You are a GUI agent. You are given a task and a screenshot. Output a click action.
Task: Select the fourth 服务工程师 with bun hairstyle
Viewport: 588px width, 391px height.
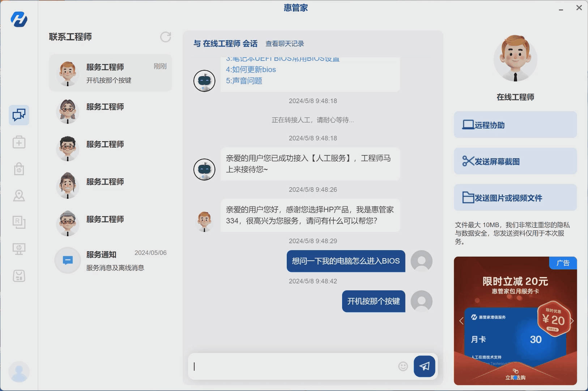pyautogui.click(x=110, y=186)
